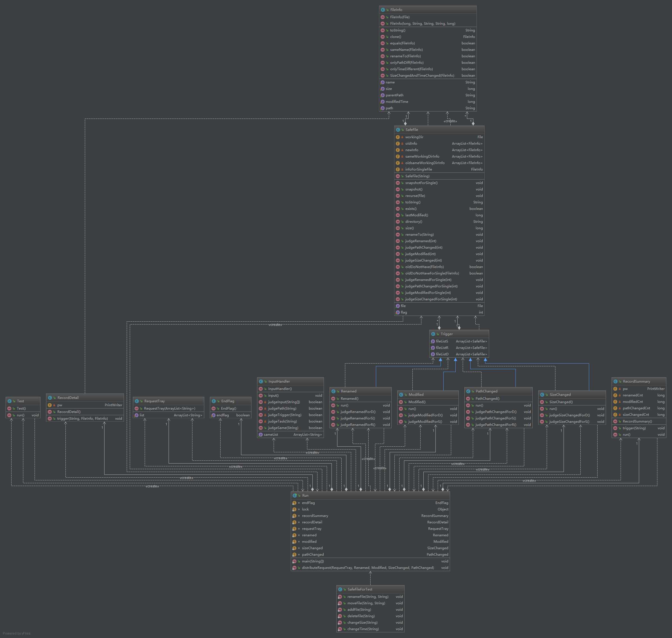The image size is (672, 638).
Task: Click the recordSummary field in Run
Action: (x=370, y=516)
